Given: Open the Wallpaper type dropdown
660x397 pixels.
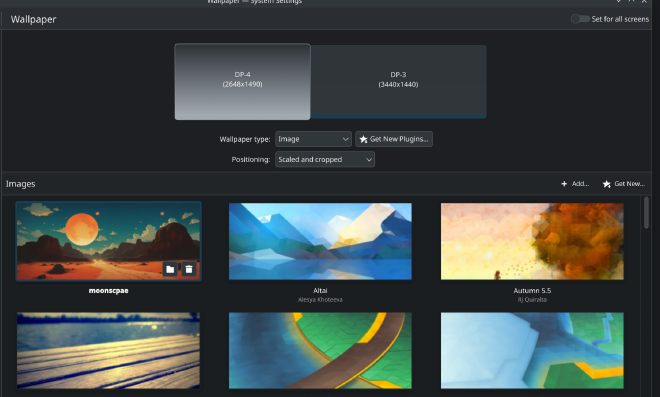Looking at the screenshot, I should [x=313, y=139].
